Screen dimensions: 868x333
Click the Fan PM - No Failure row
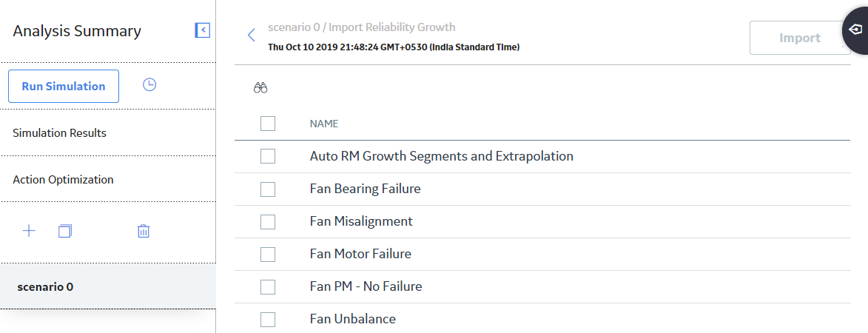pos(542,286)
